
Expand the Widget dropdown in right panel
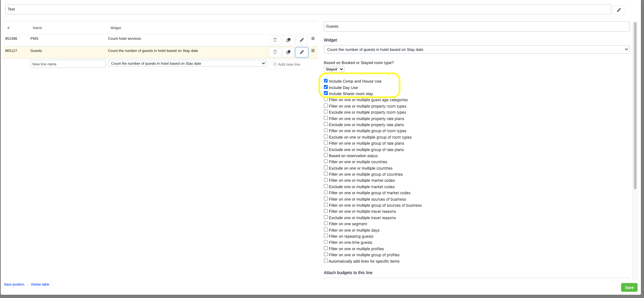[476, 50]
